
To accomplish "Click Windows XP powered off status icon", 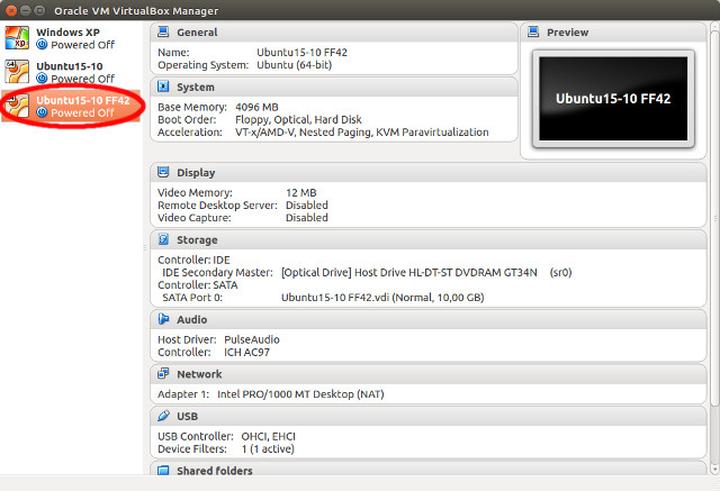I will pyautogui.click(x=42, y=45).
